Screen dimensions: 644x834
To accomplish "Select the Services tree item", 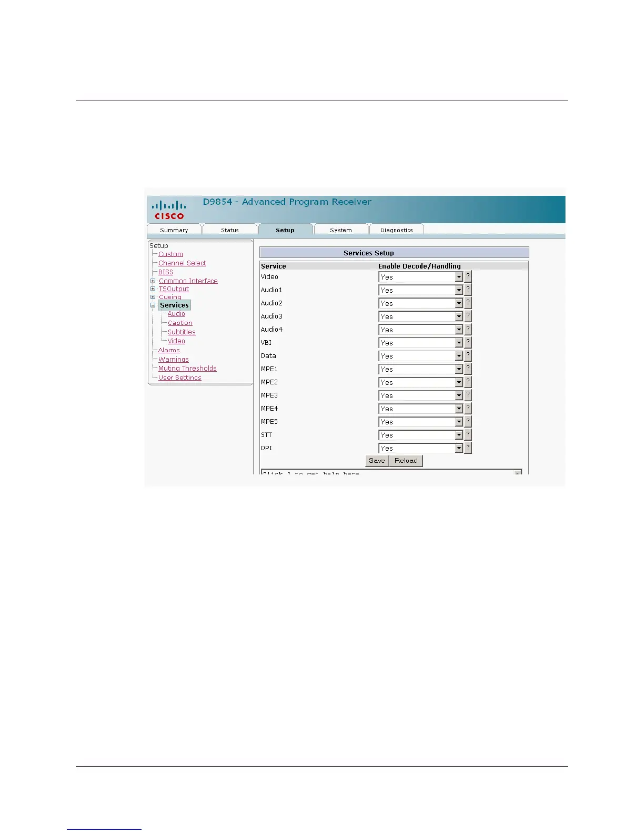I will pyautogui.click(x=174, y=305).
